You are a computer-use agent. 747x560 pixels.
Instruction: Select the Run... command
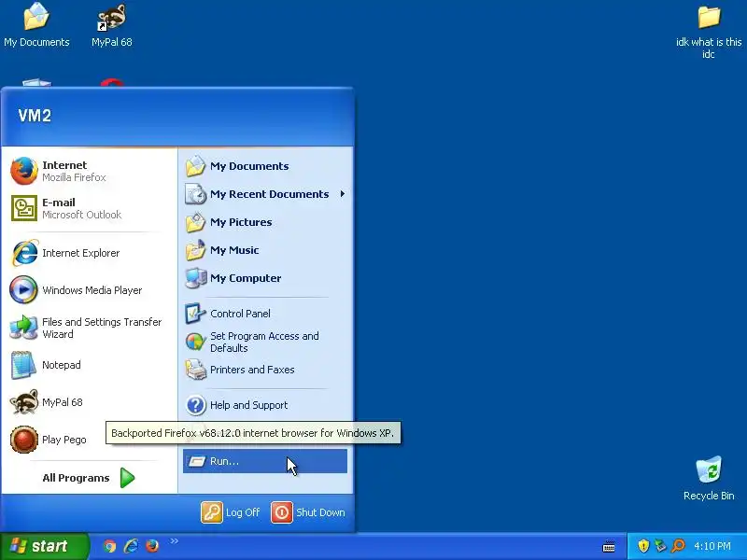pos(265,461)
